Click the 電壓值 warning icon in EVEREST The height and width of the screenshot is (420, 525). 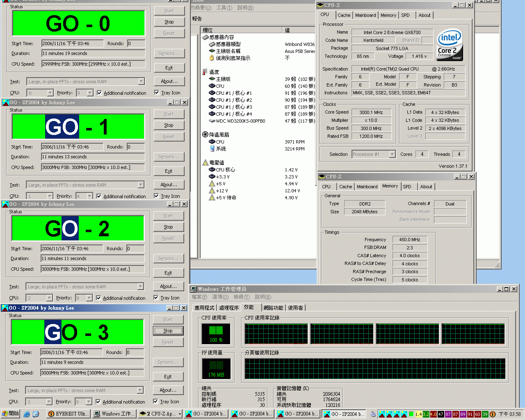point(205,162)
